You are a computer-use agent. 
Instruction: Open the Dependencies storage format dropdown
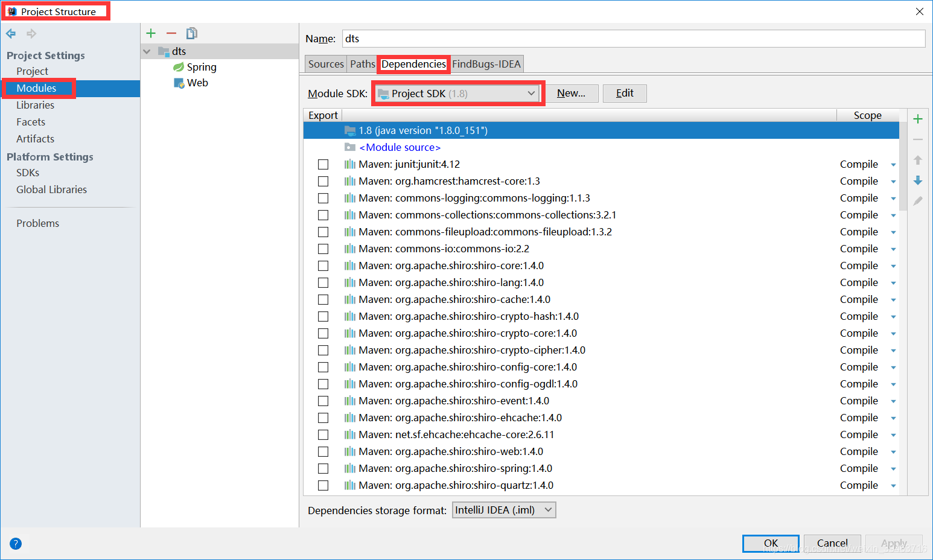click(x=504, y=510)
